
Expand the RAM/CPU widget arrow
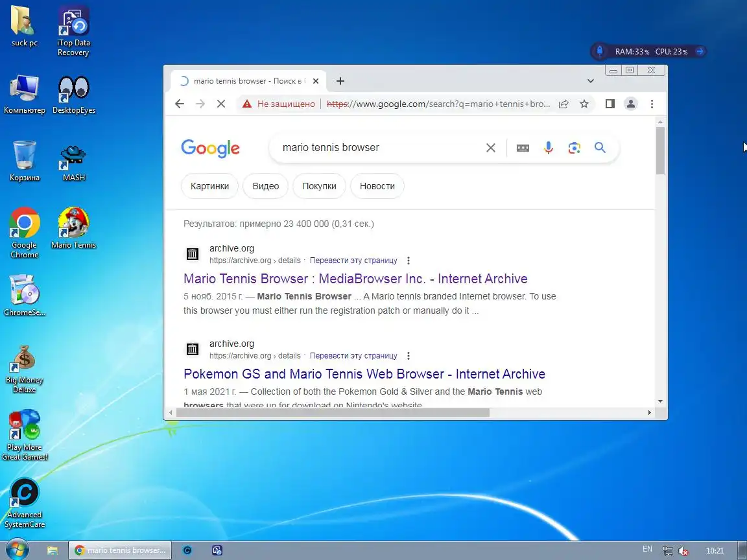coord(700,51)
